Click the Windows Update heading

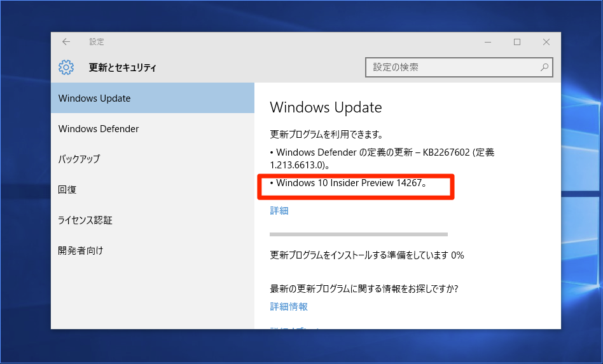coord(326,107)
